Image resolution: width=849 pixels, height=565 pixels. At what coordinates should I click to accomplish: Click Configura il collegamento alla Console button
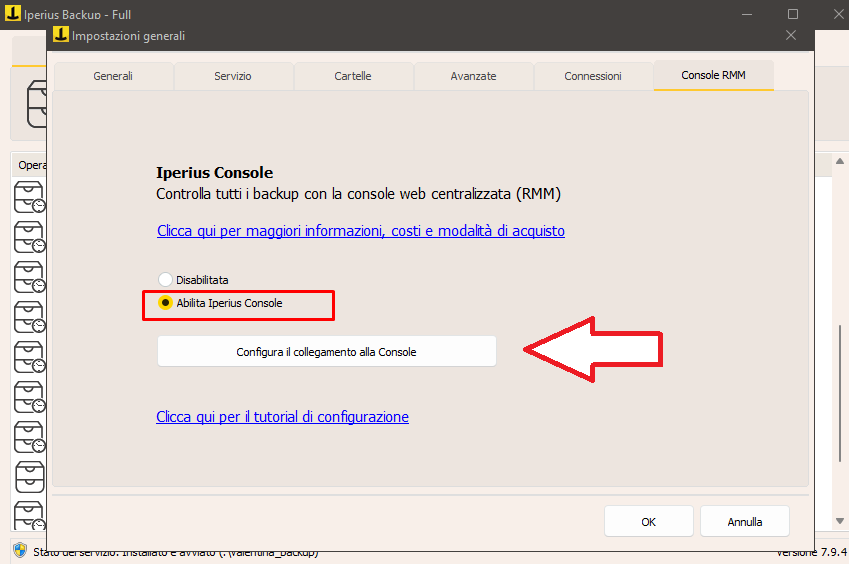point(326,352)
